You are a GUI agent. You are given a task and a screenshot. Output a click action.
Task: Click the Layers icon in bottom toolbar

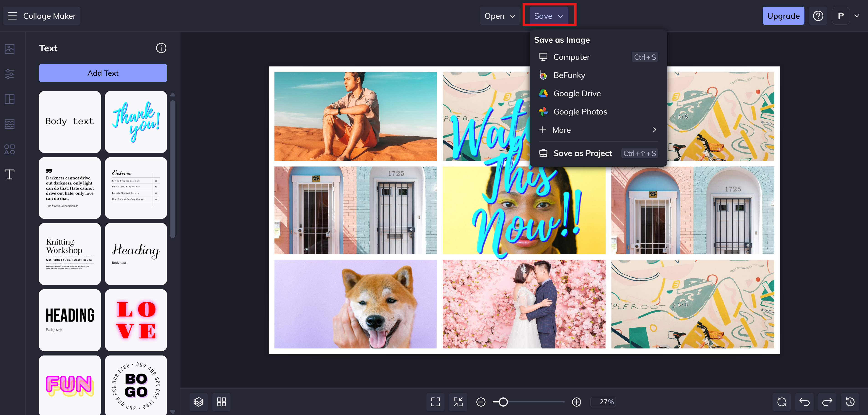click(198, 402)
